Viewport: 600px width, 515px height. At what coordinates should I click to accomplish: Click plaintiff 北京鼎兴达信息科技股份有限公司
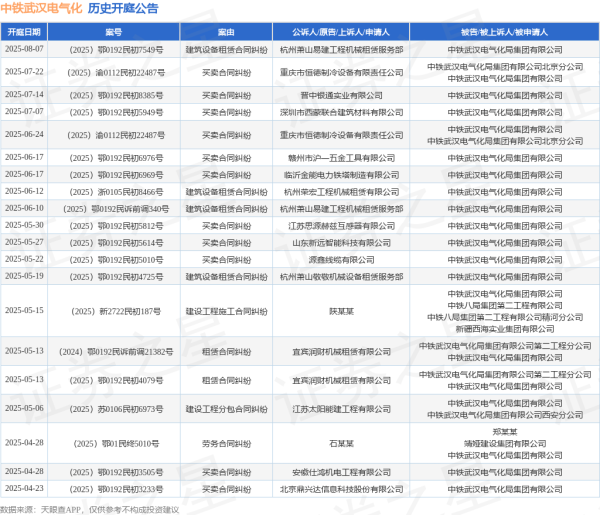(x=341, y=489)
